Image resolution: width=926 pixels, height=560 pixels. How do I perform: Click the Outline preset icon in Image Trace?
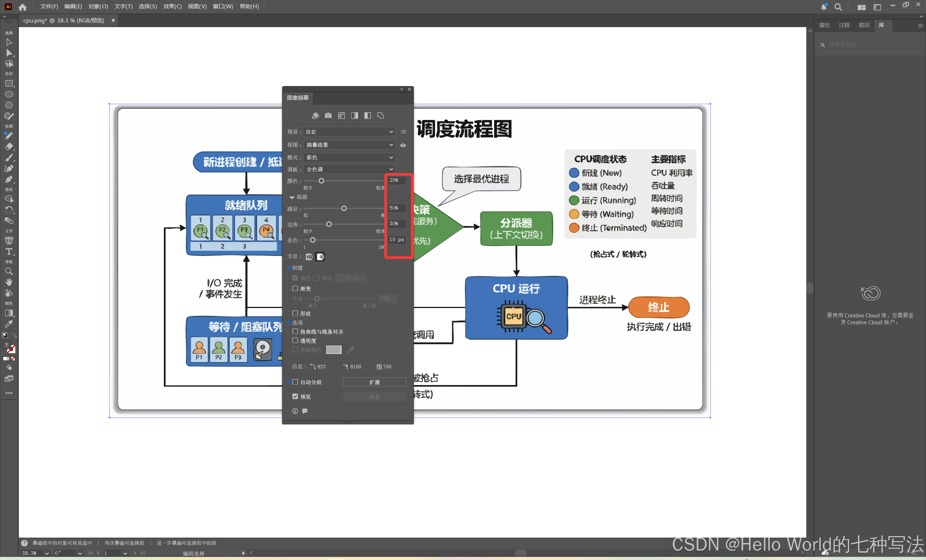point(381,116)
